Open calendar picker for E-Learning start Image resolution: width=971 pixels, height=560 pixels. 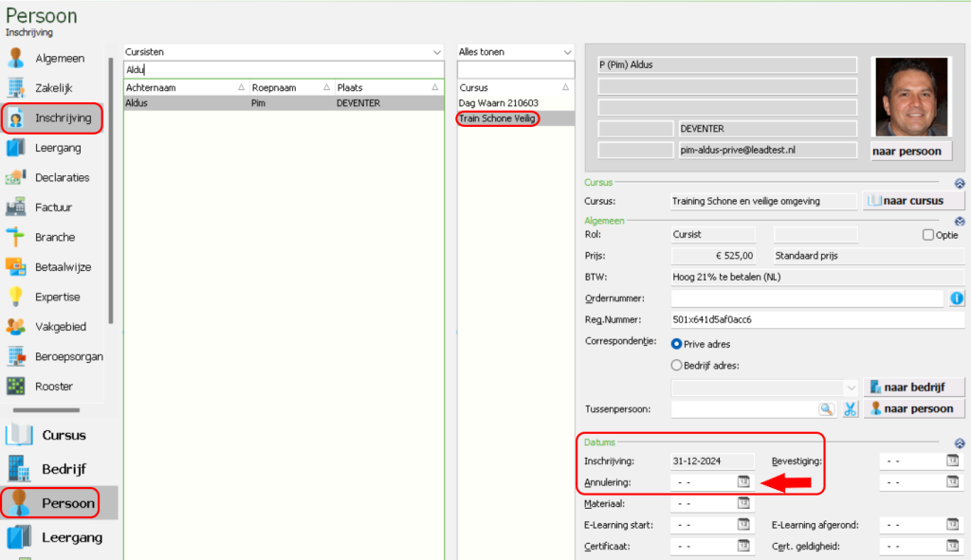pos(743,524)
